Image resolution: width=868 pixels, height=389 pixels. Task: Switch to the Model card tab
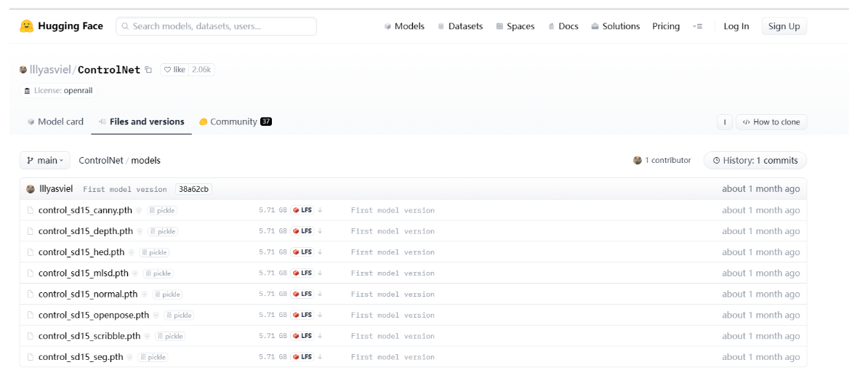point(55,121)
